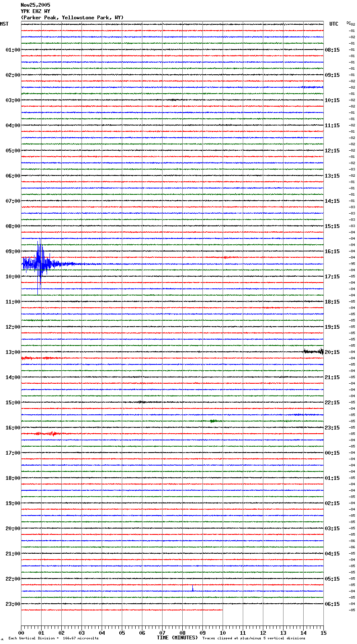Image resolution: width=357 pixels, height=644 pixels.
Task: Click minute "15" on the bottom time axis
Action: tap(323, 633)
